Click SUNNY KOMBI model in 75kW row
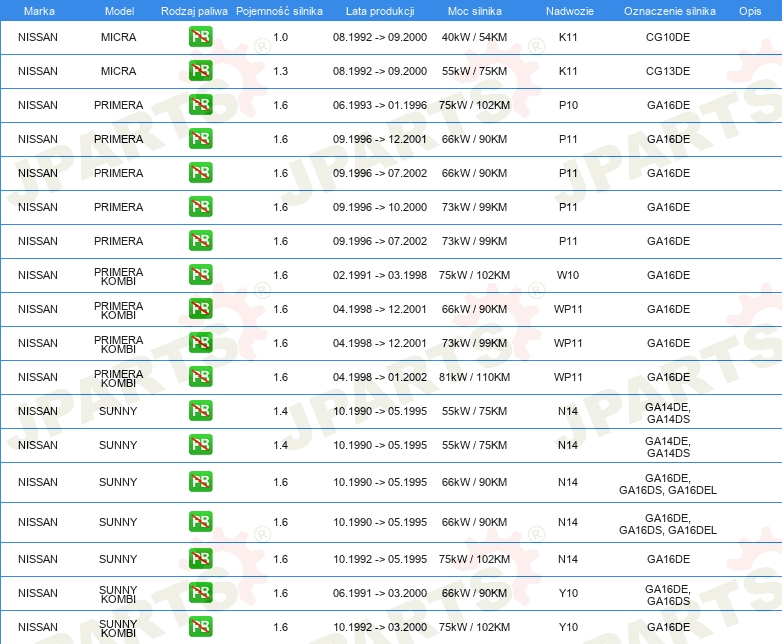 pos(118,628)
